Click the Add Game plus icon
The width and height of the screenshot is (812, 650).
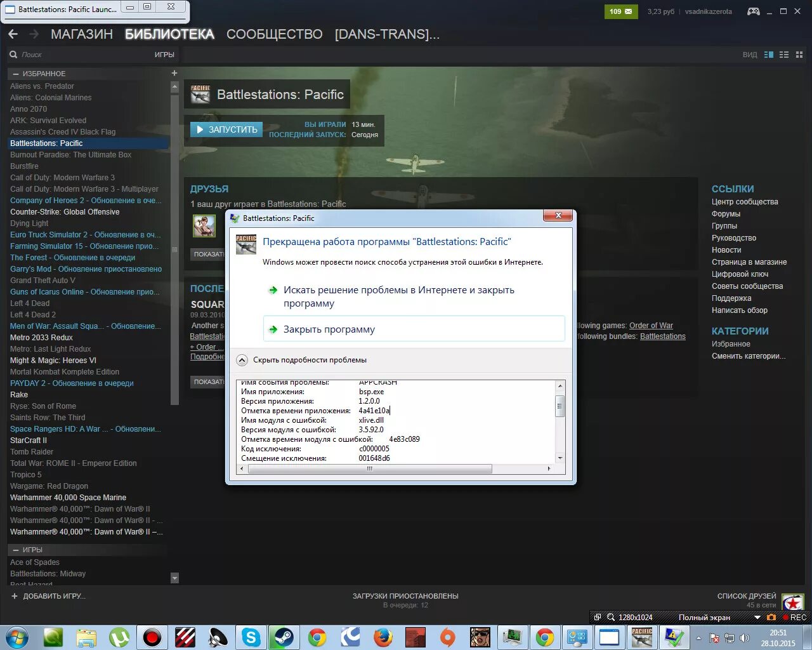pyautogui.click(x=15, y=596)
